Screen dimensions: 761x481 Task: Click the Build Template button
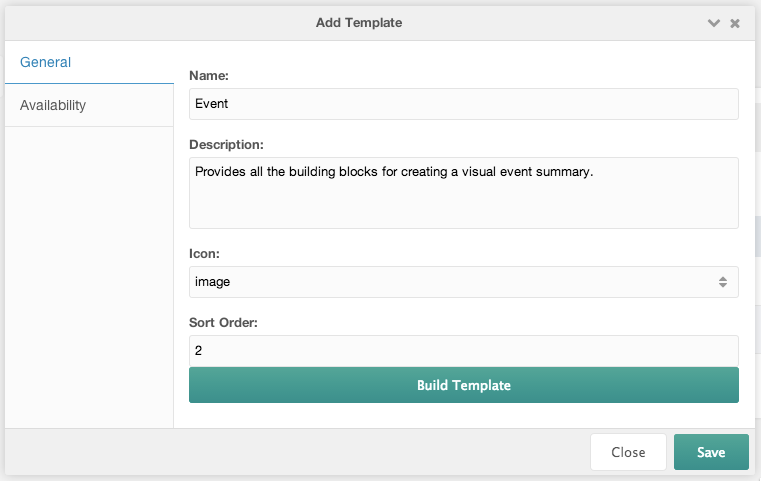[463, 385]
